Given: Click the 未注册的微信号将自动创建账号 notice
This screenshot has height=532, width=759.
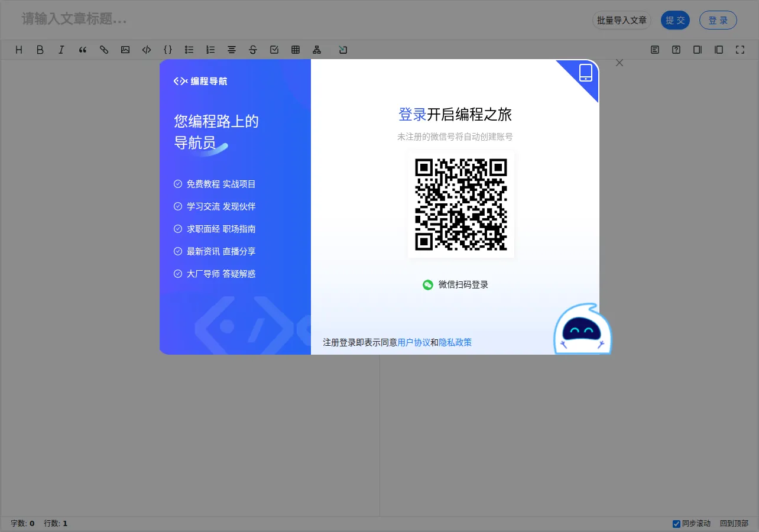Looking at the screenshot, I should [x=455, y=137].
